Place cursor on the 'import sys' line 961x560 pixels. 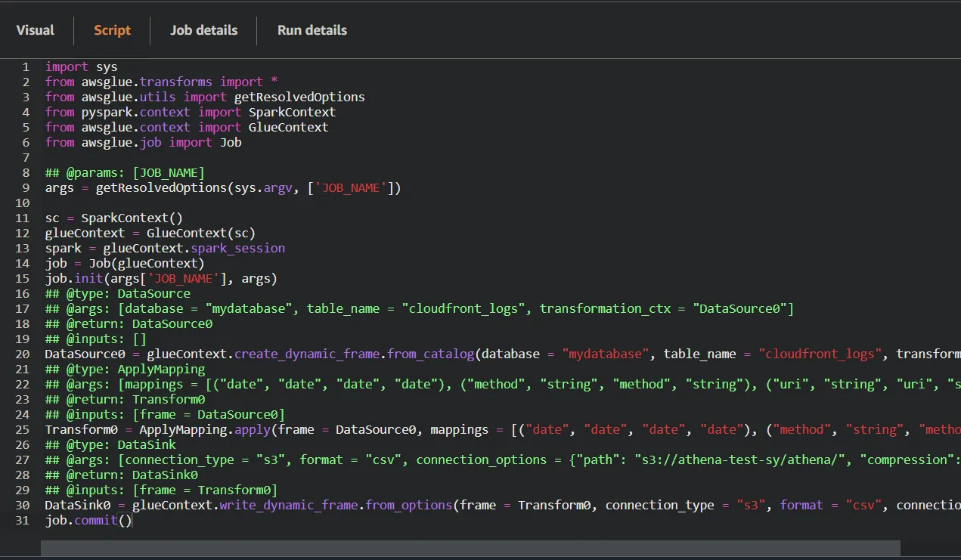click(81, 67)
